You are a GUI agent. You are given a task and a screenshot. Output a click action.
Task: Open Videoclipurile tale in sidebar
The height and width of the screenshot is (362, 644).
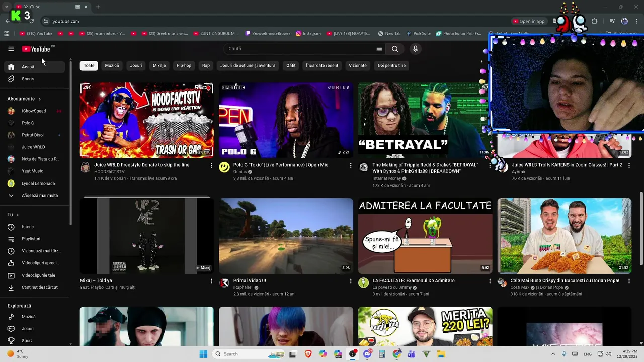coord(35,275)
